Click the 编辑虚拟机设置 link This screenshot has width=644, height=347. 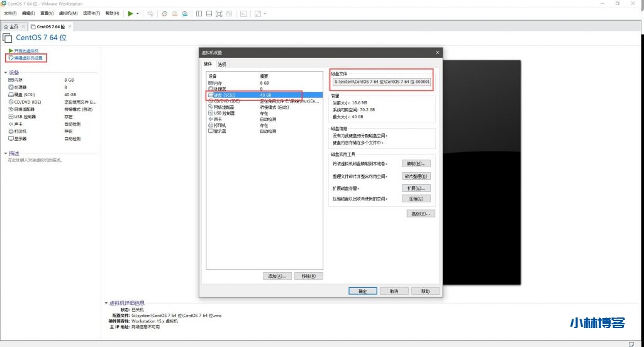click(x=28, y=58)
